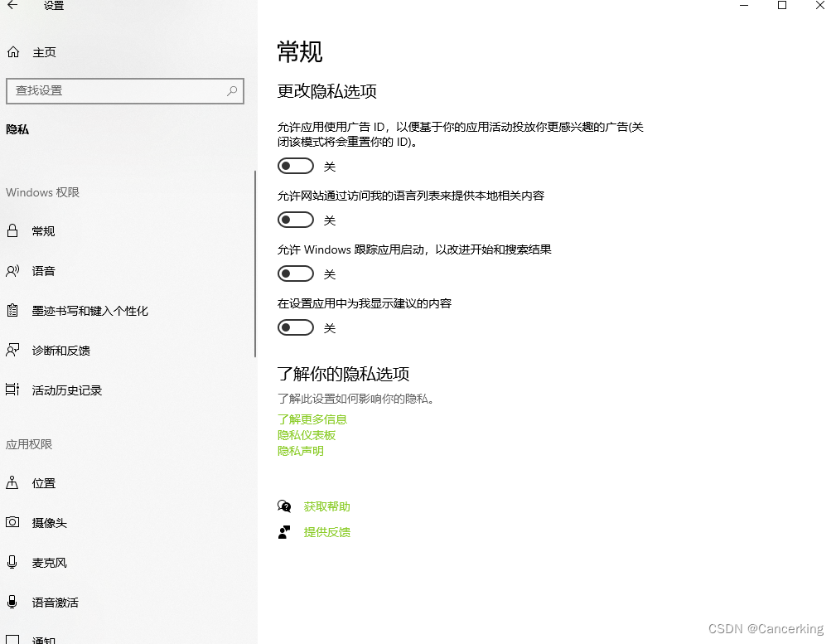
Task: Click the home icon beside 主页
Action: (x=13, y=52)
